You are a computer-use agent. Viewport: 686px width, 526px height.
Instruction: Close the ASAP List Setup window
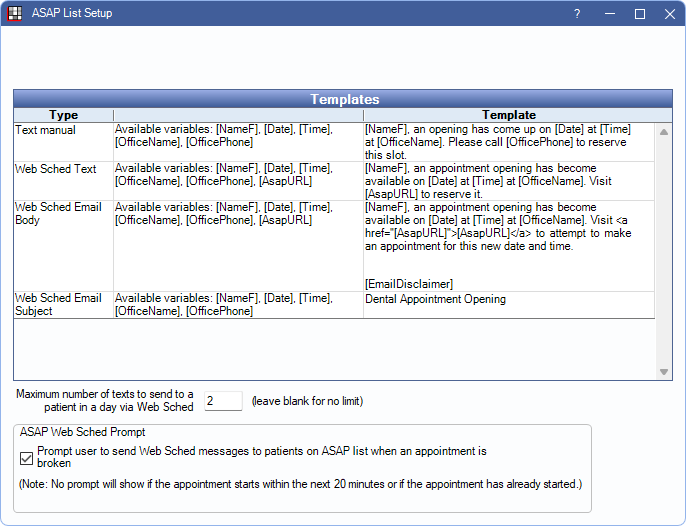click(668, 14)
